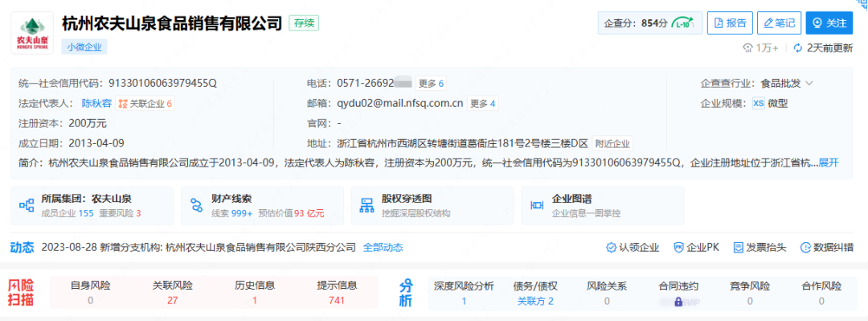The image size is (868, 321).
Task: Open 成员企业 155 link
Action: tap(68, 213)
